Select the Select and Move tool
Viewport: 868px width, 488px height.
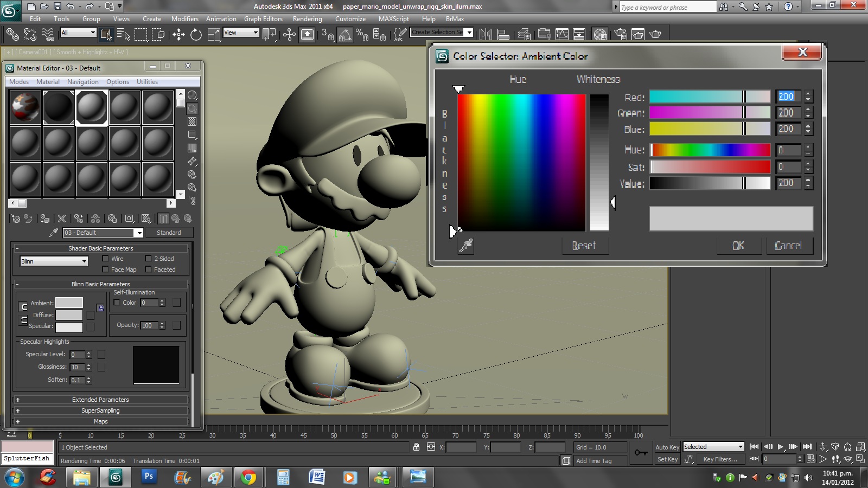click(x=178, y=35)
